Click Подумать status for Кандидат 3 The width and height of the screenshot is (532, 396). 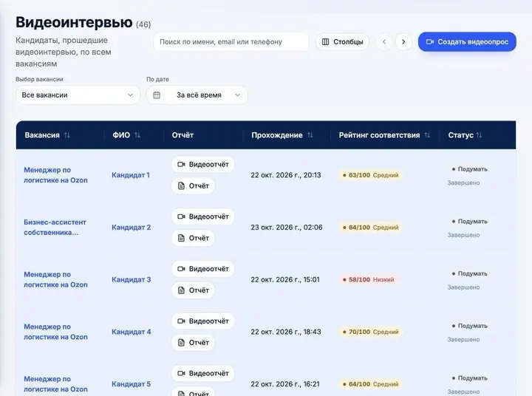coord(470,273)
